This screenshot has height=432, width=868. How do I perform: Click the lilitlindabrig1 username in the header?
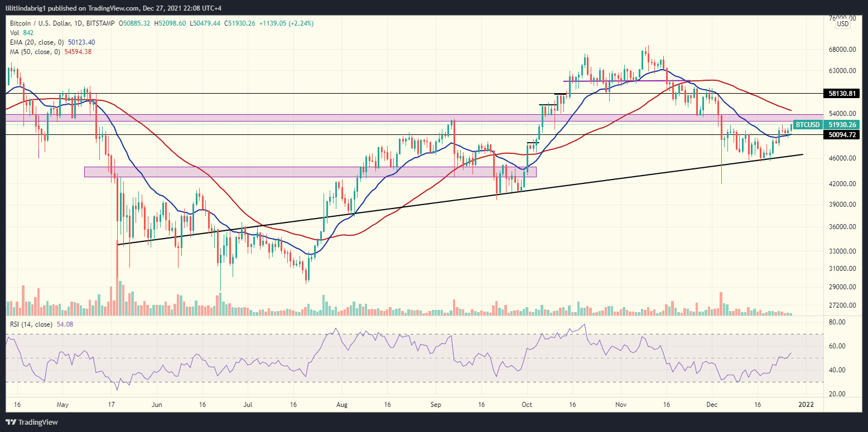[x=25, y=8]
